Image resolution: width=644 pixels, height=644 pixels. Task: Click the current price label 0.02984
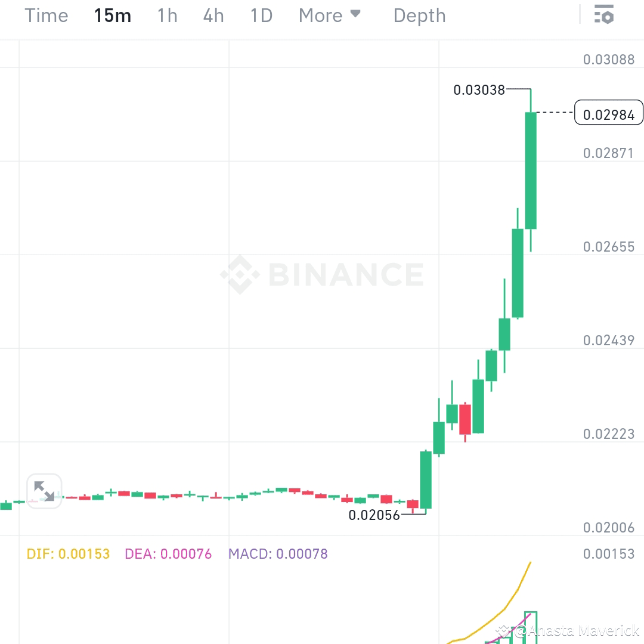tap(608, 113)
